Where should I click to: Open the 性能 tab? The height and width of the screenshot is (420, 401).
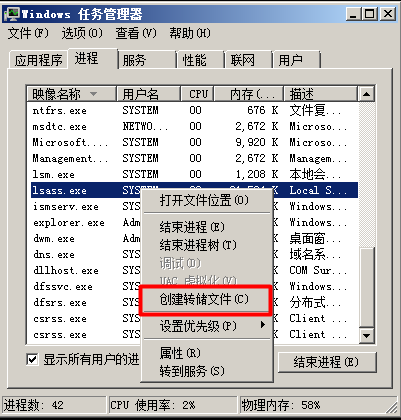200,60
